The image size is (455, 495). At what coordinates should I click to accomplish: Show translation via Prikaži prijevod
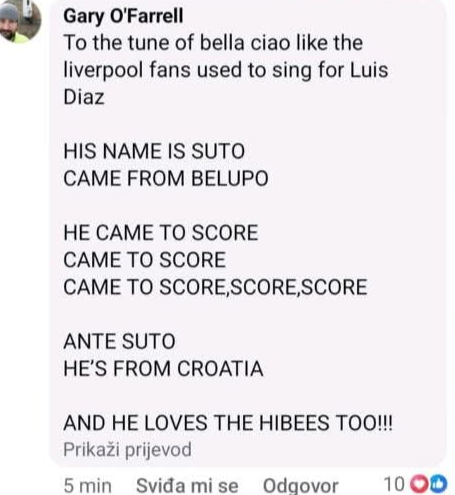click(127, 450)
